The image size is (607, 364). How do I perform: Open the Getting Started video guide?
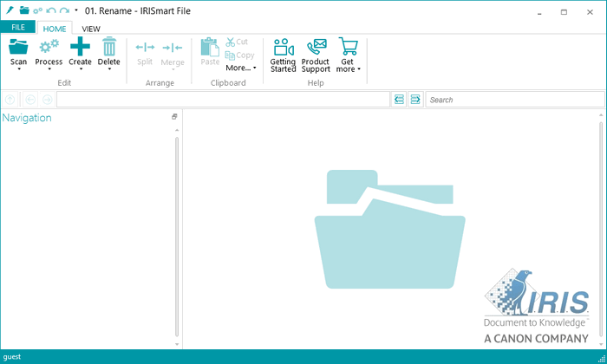pyautogui.click(x=283, y=48)
